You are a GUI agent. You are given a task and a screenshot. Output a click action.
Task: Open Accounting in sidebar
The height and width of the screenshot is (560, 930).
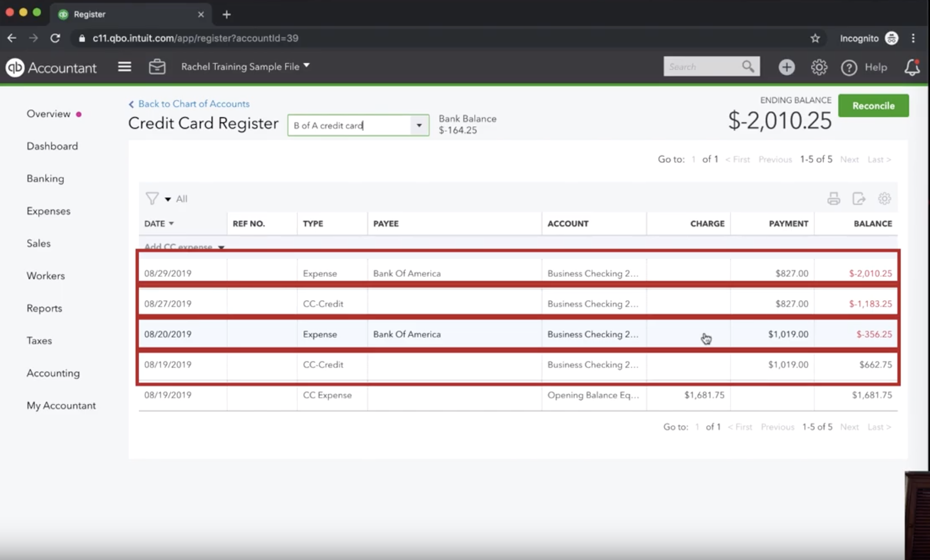(x=53, y=373)
